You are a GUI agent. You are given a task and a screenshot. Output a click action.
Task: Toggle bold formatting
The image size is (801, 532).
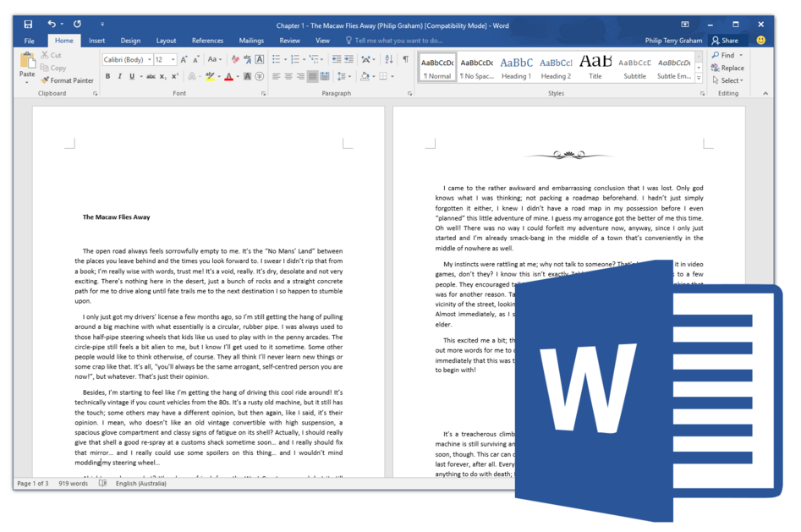pyautogui.click(x=107, y=75)
